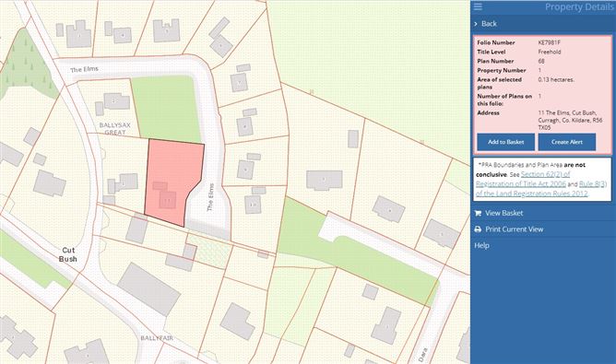Viewport: 616px width, 364px height.
Task: Open Section 62(2) Registration of Title Act link
Action: (523, 179)
